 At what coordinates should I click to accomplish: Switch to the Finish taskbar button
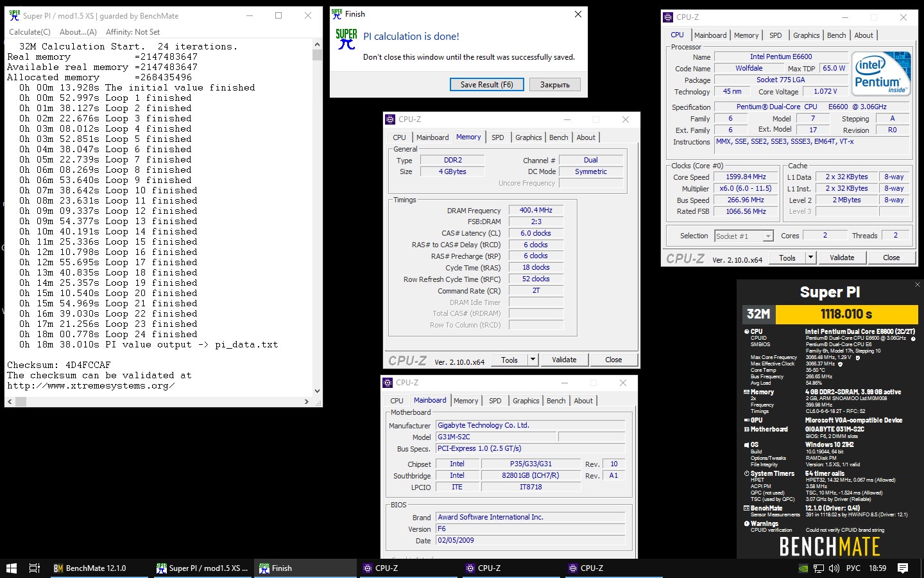click(305, 568)
